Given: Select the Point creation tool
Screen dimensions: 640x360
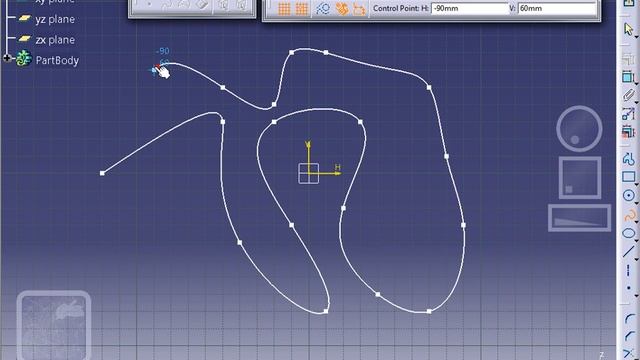Looking at the screenshot, I should [x=629, y=288].
